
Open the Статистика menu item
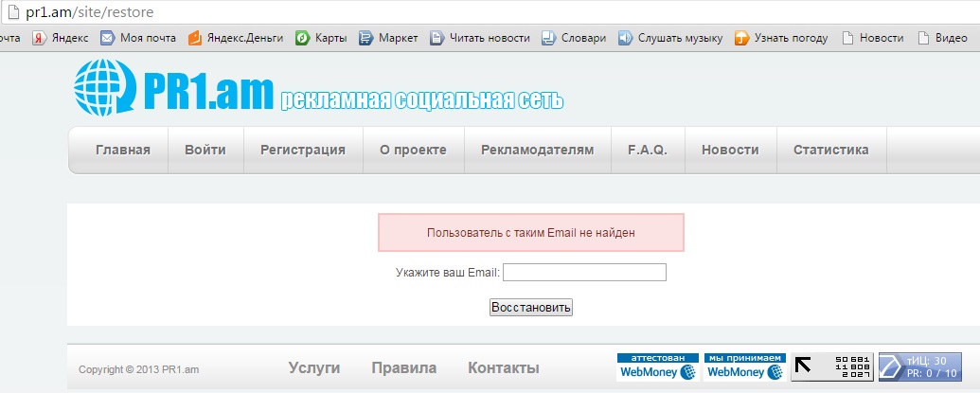point(831,150)
